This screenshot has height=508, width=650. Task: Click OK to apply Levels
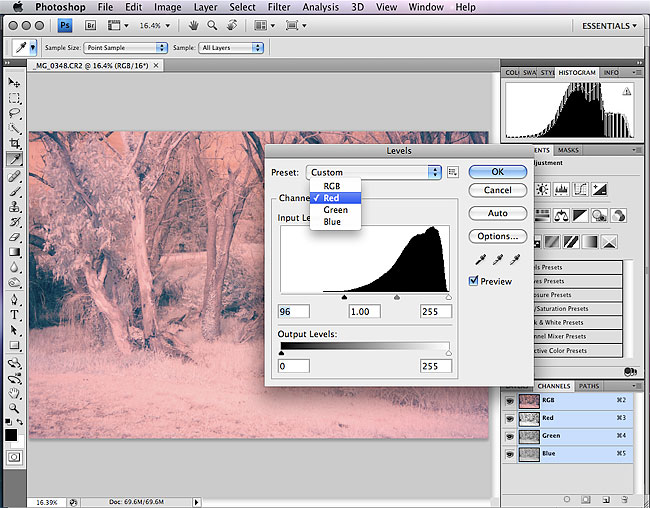[497, 172]
